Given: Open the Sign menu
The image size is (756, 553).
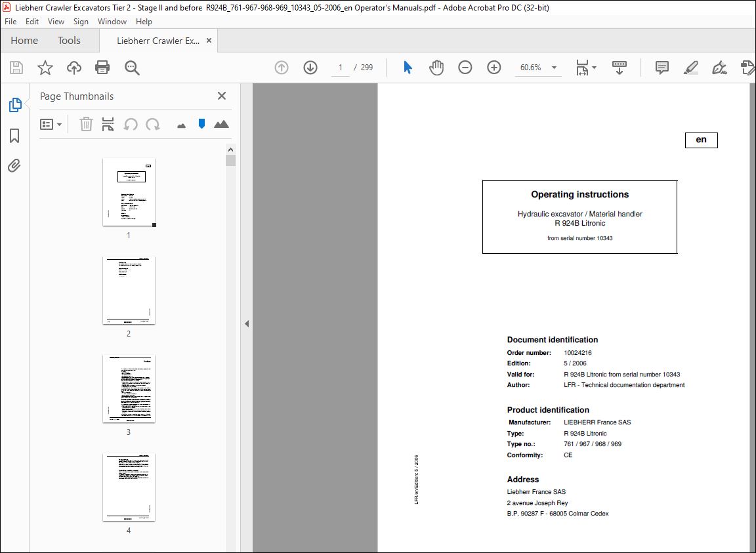Looking at the screenshot, I should (81, 21).
